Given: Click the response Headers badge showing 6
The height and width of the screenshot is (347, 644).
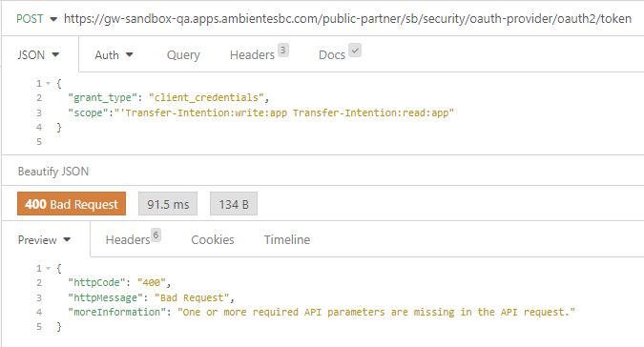Looking at the screenshot, I should pos(156,235).
